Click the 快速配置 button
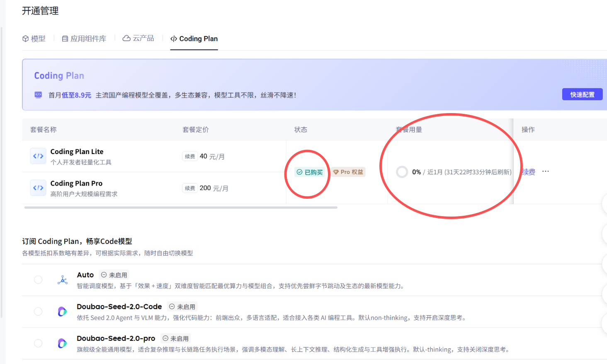This screenshot has width=607, height=364. [582, 94]
